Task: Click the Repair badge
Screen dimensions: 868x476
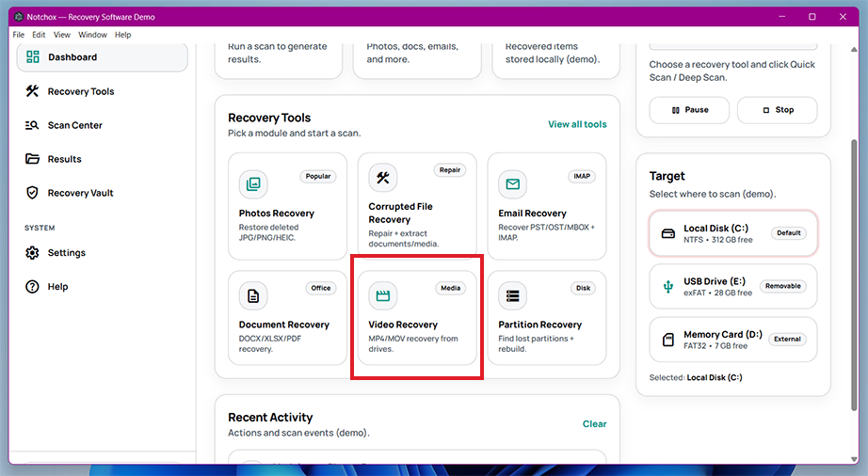Action: coord(450,169)
